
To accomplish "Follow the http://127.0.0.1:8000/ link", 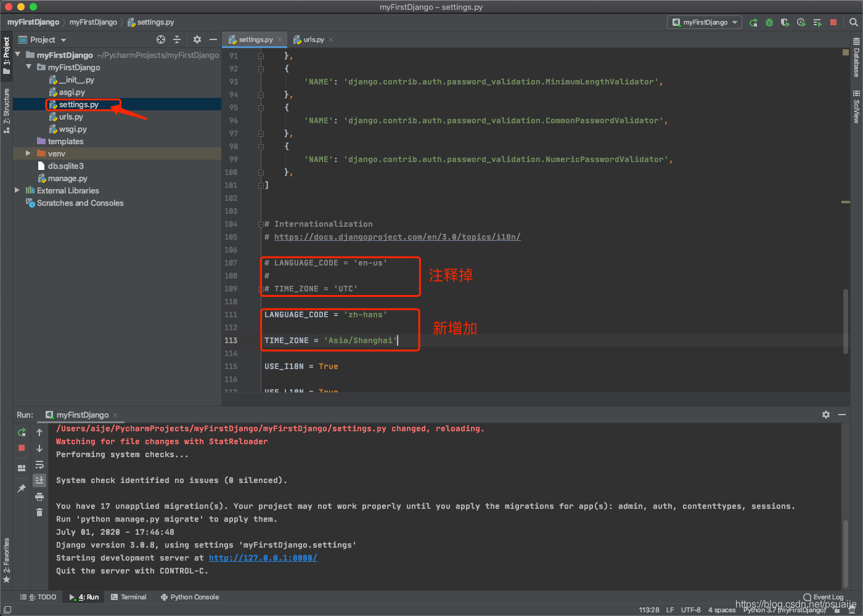I will (263, 557).
